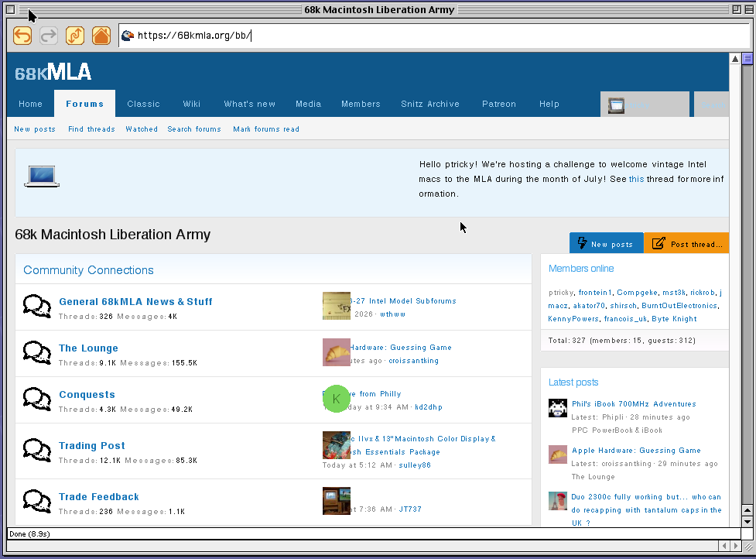Open the croissant avatar in The Lounge row
Image resolution: width=756 pixels, height=559 pixels.
[337, 352]
